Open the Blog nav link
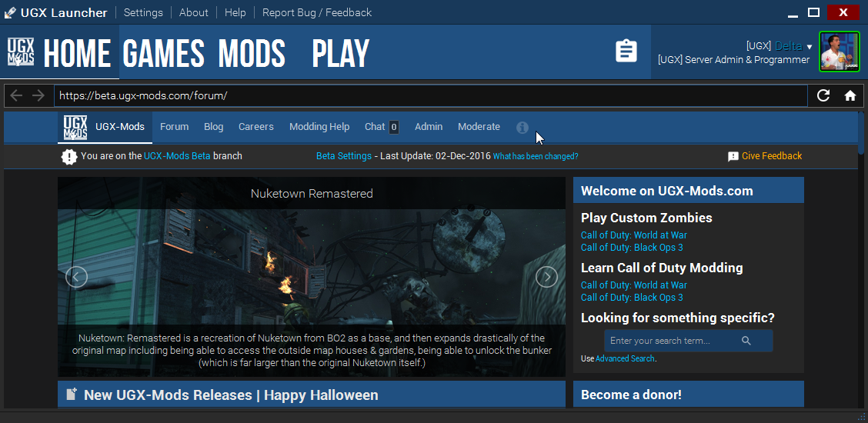This screenshot has width=868, height=423. [214, 127]
